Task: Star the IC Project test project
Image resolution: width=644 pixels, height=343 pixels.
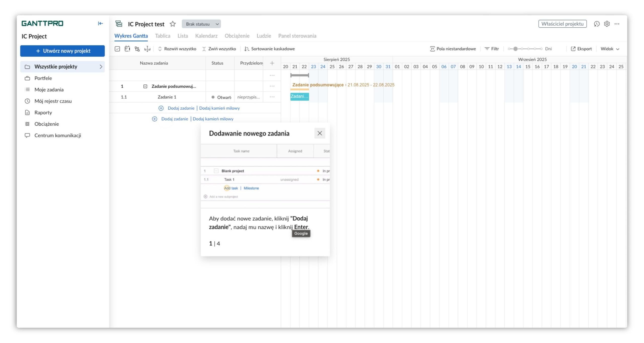Action: [x=173, y=24]
